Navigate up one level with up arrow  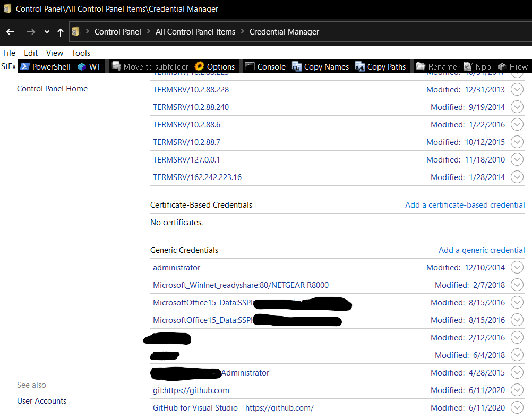[61, 32]
